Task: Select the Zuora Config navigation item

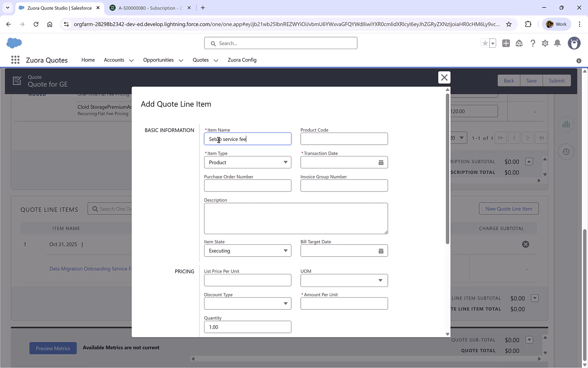Action: 242,60
